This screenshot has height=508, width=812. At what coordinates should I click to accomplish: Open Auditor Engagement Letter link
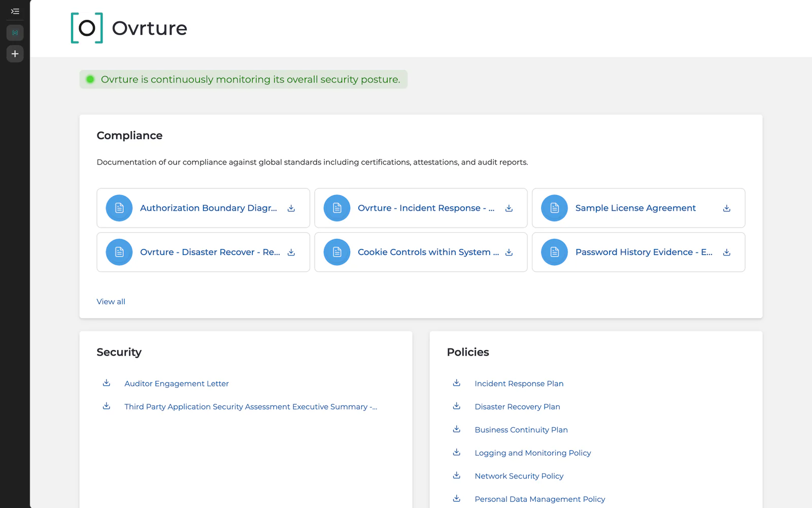point(177,384)
